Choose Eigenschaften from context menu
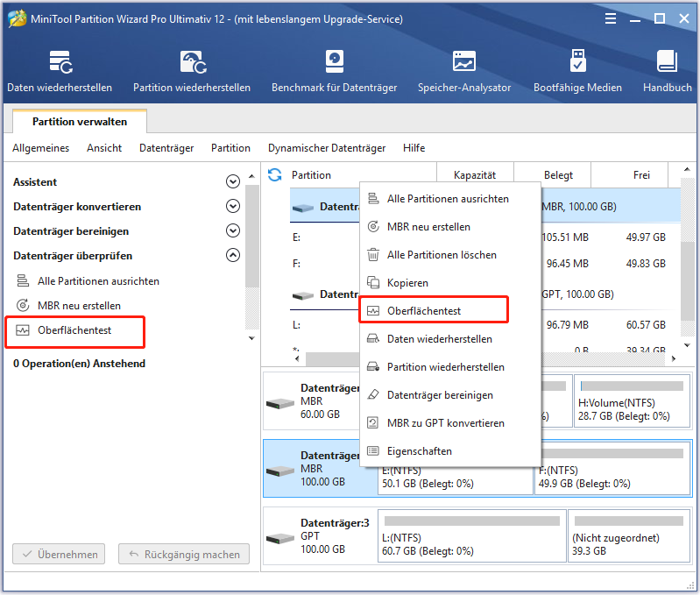This screenshot has width=700, height=595. click(450, 450)
